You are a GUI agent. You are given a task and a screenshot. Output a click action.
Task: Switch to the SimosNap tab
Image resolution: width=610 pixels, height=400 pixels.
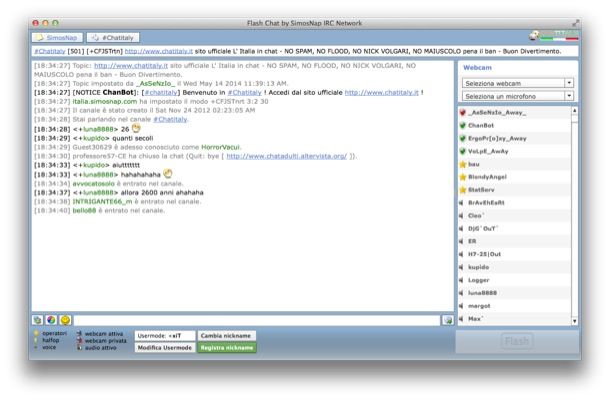(x=57, y=38)
